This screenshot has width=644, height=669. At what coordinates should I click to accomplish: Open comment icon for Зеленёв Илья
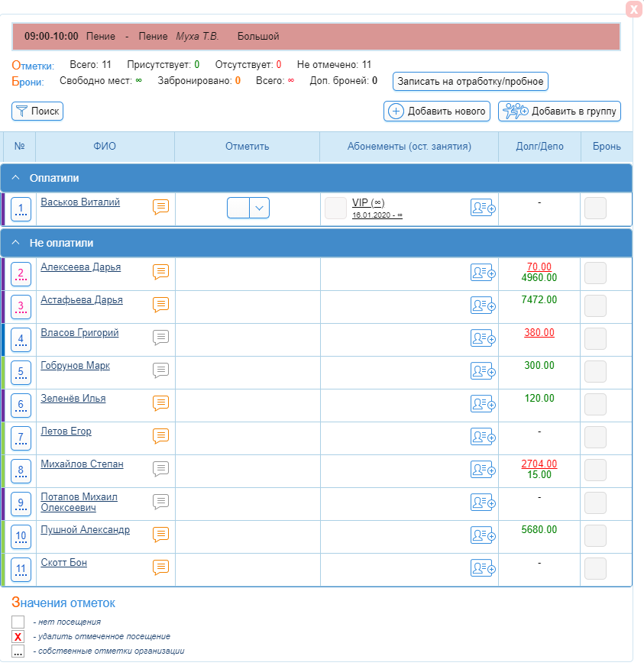tap(160, 403)
